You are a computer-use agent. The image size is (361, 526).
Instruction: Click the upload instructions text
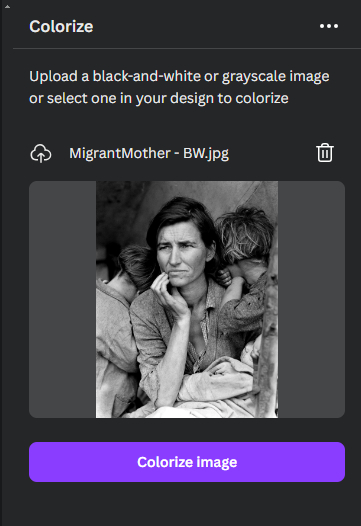(x=179, y=87)
